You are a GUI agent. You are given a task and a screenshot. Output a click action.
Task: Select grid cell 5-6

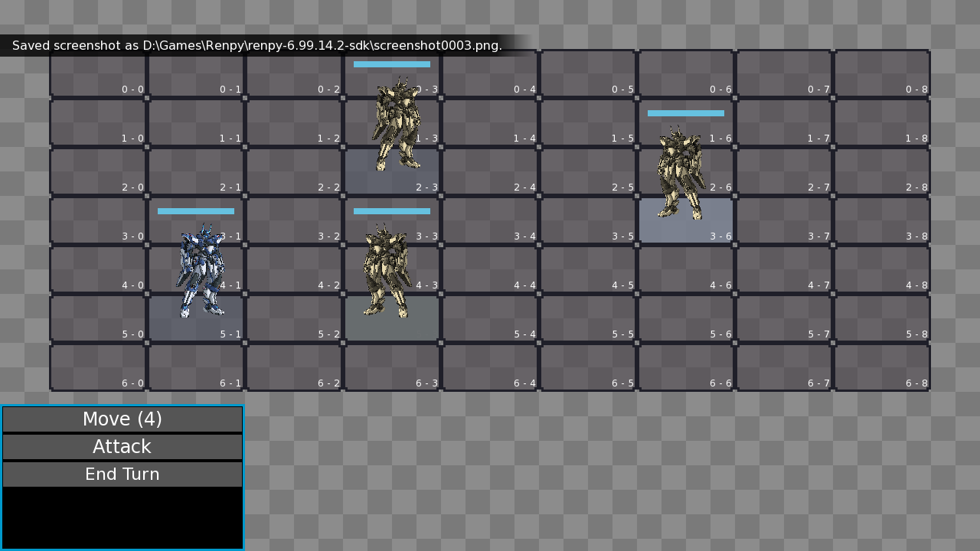pos(686,318)
